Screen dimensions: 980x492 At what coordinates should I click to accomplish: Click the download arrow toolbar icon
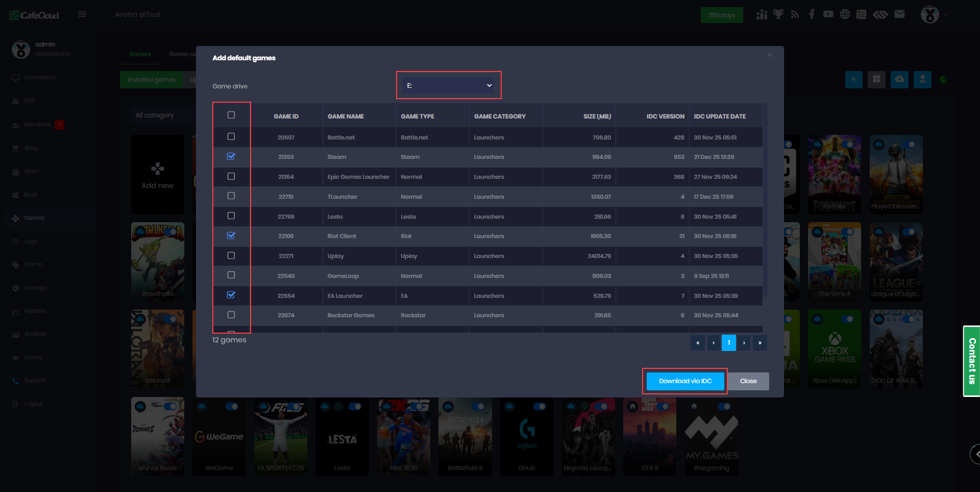[922, 79]
